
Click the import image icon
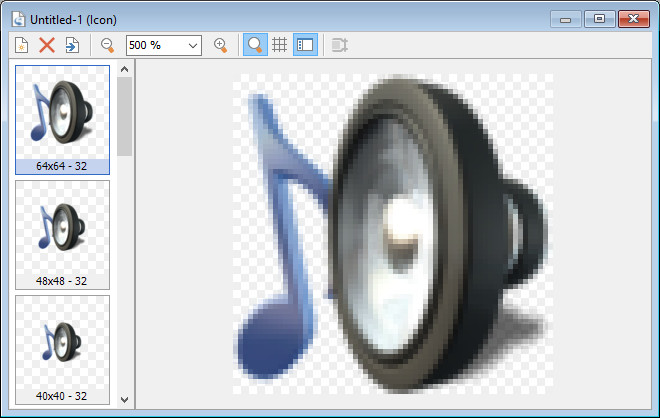click(x=72, y=45)
